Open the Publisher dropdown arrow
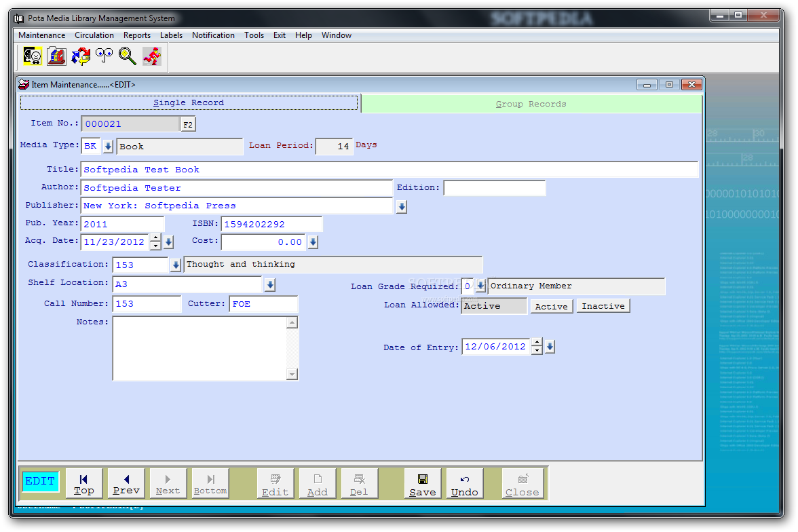 point(402,207)
